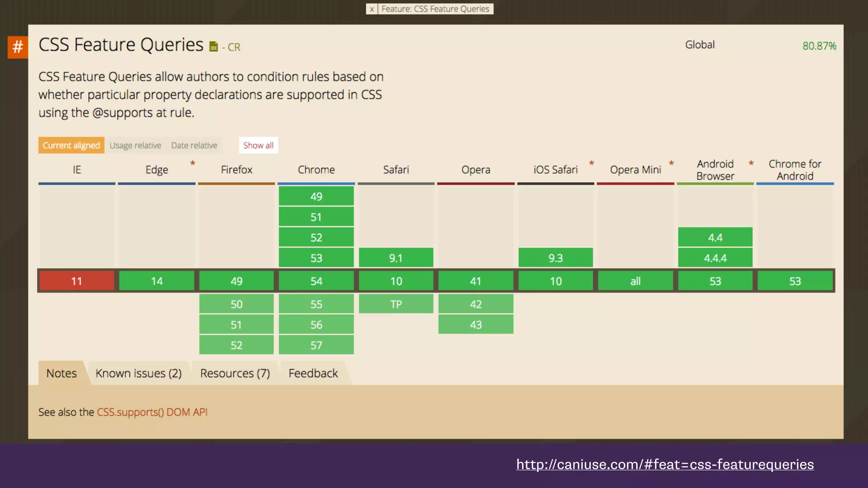
Task: Switch to the Resources (7) tab
Action: coord(235,373)
